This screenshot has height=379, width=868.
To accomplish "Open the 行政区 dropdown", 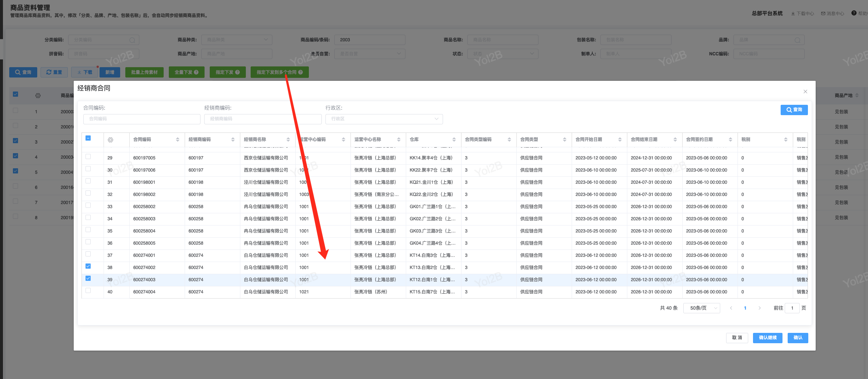I will coord(384,119).
